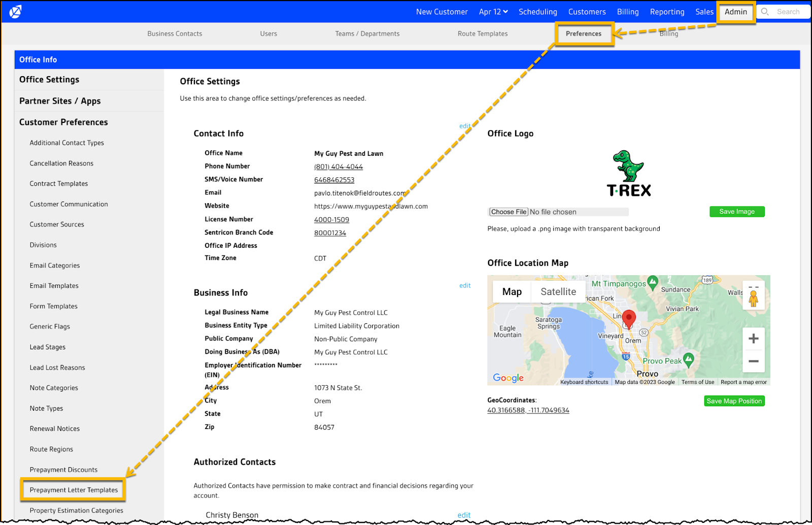Viewport: 812px width, 525px height.
Task: Open Prepayment Letter Templates
Action: click(74, 490)
